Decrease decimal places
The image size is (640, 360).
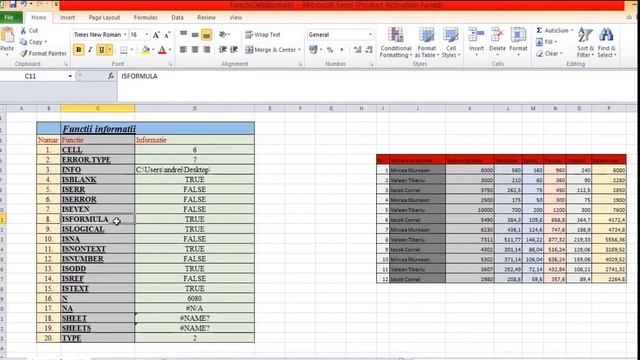(x=369, y=50)
